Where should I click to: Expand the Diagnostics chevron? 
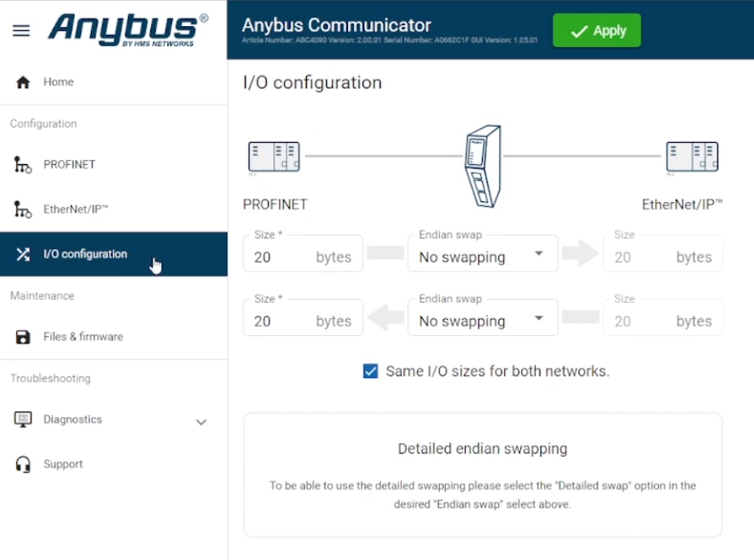tap(201, 422)
